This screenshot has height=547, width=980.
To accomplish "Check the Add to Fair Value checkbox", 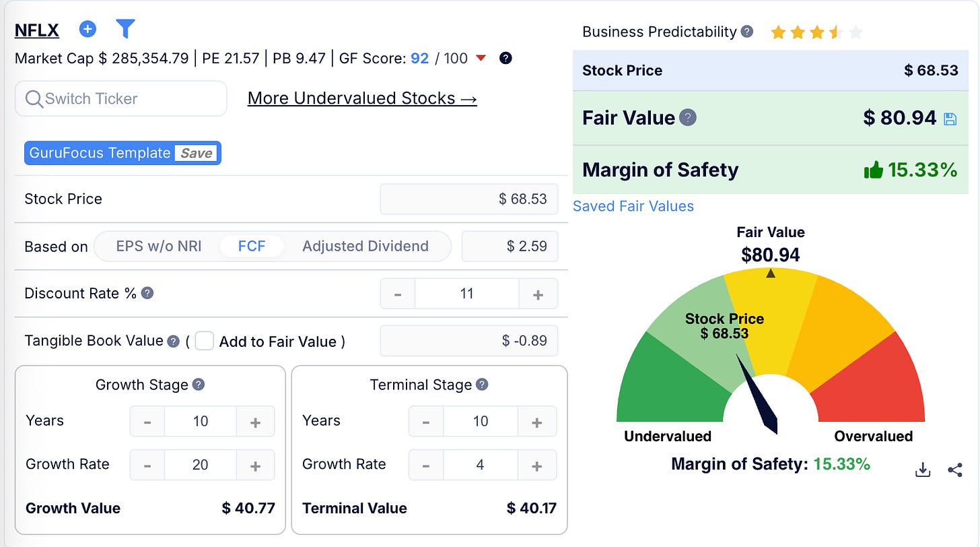I will pos(205,341).
